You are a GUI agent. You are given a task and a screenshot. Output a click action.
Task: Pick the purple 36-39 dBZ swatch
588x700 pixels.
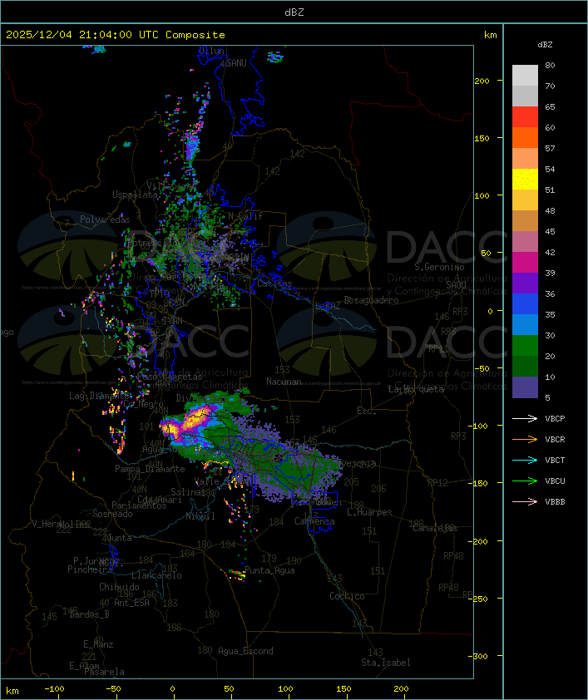525,283
